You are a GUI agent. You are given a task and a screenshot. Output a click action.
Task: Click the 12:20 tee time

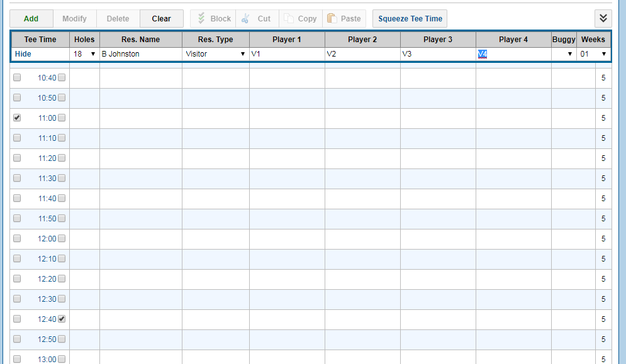coord(47,279)
